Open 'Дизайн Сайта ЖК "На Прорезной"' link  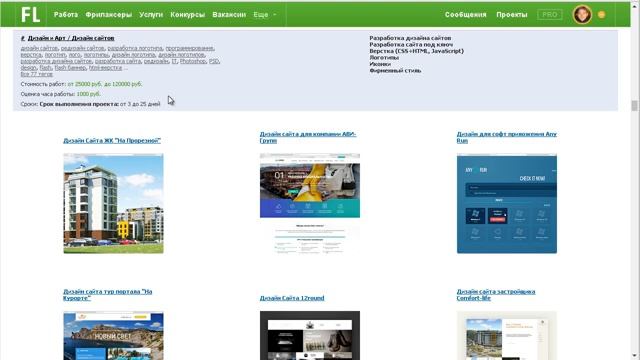coord(112,140)
